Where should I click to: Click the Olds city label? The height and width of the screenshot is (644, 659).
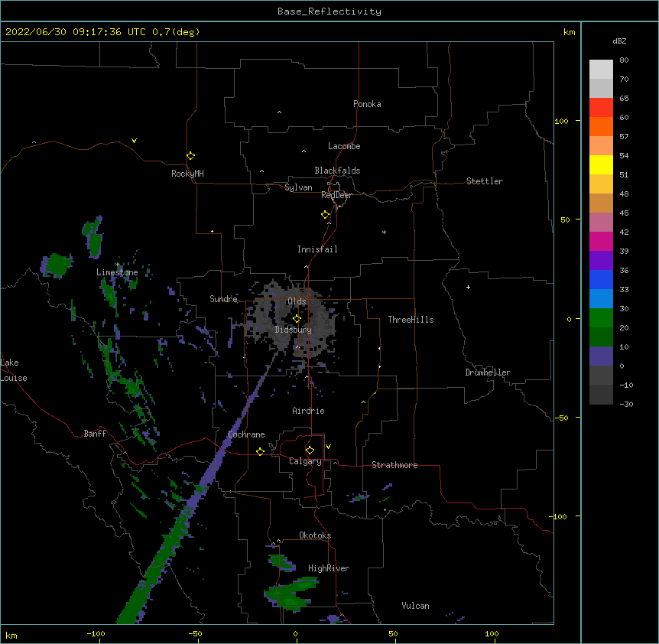point(297,301)
